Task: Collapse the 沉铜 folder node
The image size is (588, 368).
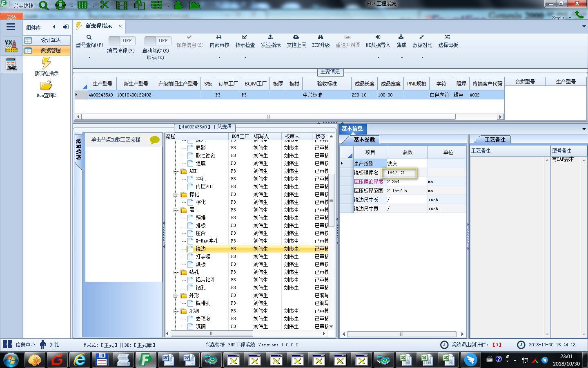Action: (x=176, y=311)
